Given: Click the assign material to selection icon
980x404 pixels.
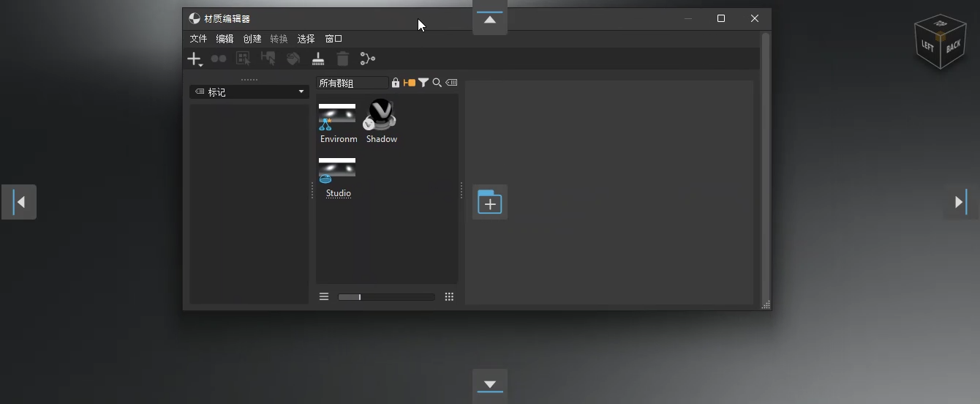Looking at the screenshot, I should point(268,59).
